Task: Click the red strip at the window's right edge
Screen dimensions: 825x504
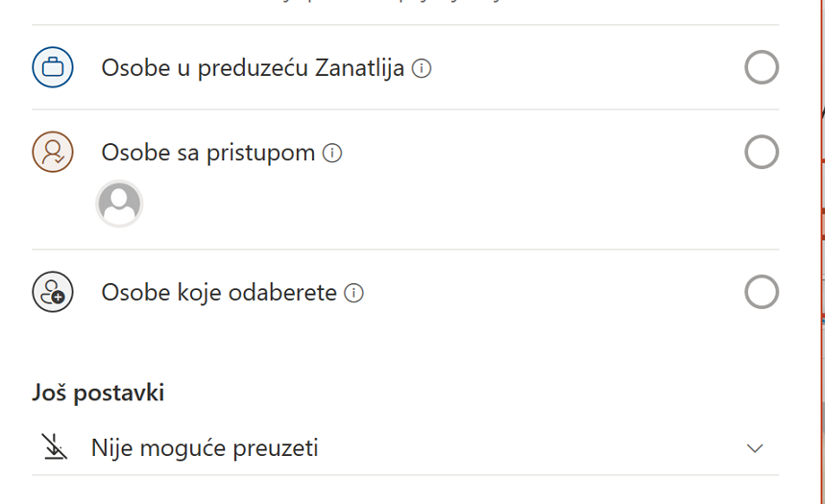Action: click(822, 252)
